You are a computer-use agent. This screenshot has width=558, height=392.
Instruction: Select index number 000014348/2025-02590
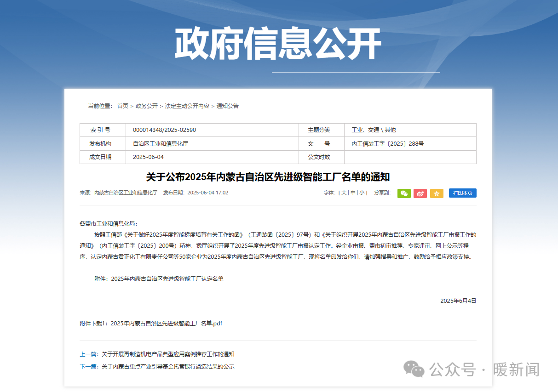tap(164, 130)
